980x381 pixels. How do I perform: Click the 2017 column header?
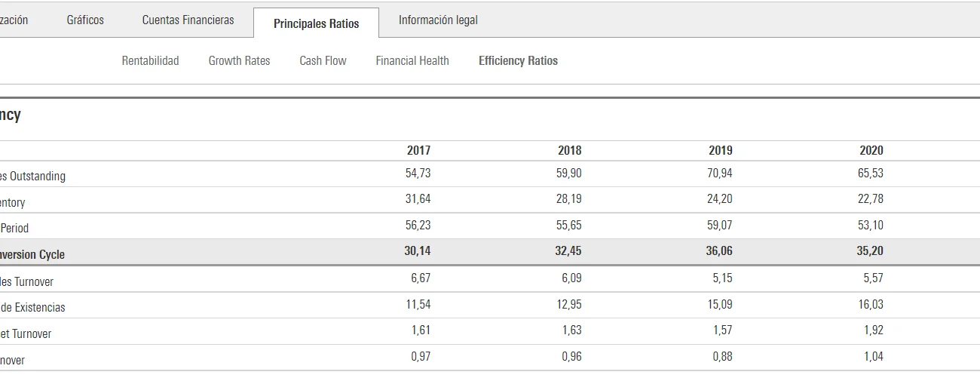click(418, 150)
